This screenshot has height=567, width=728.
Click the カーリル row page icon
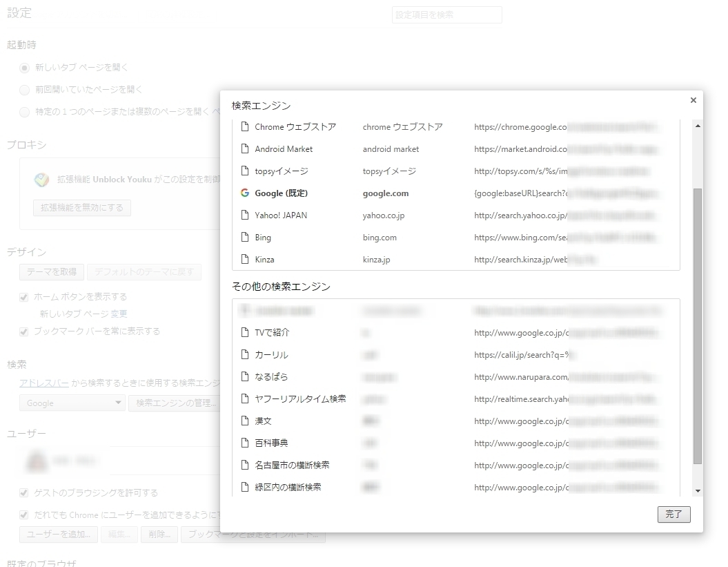tap(245, 354)
